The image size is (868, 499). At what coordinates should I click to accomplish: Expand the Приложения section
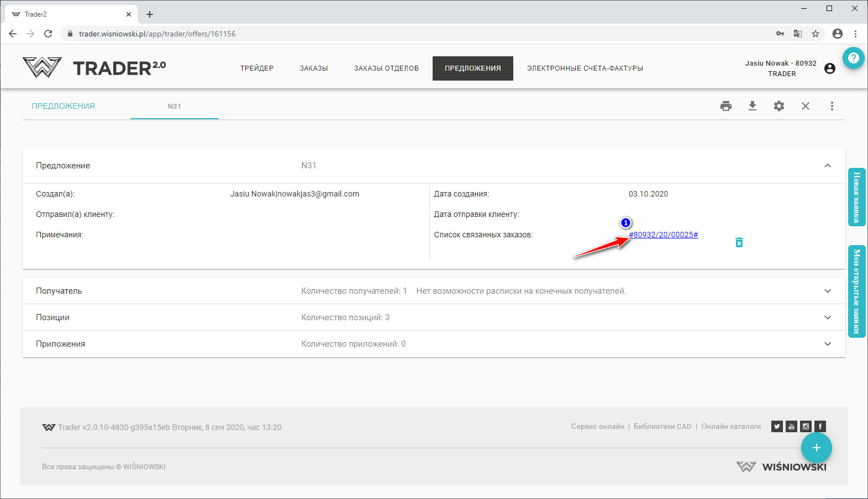click(x=828, y=344)
